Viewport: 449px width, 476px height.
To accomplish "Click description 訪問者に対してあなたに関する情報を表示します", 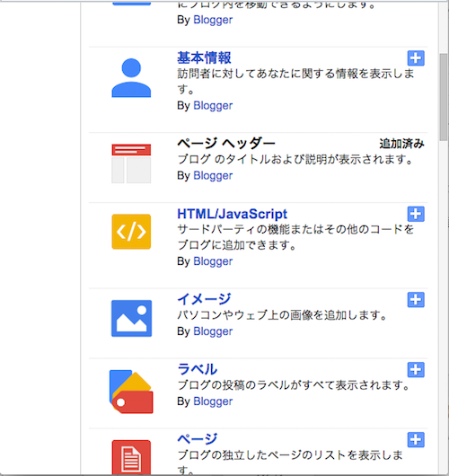I will click(x=295, y=82).
